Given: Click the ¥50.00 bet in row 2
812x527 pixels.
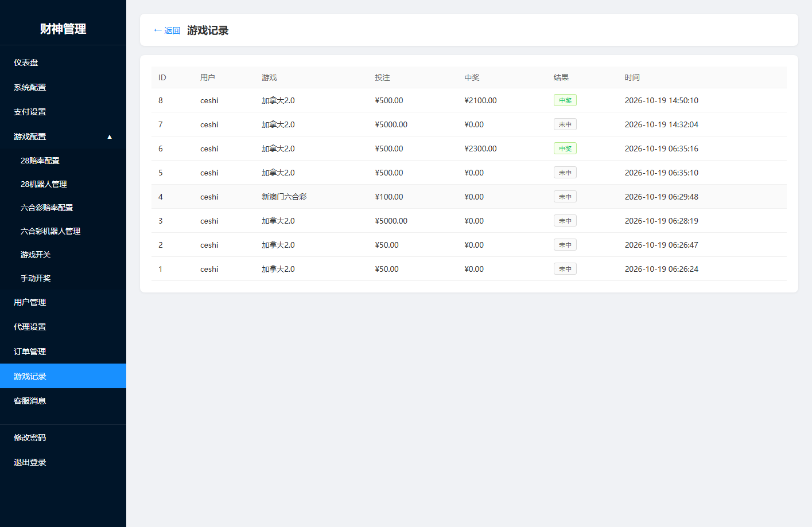Looking at the screenshot, I should 387,245.
